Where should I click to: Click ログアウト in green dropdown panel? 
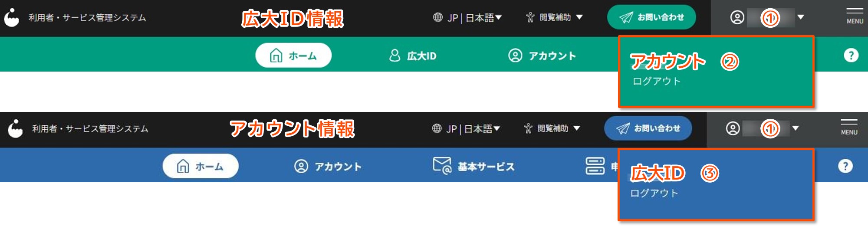click(656, 81)
